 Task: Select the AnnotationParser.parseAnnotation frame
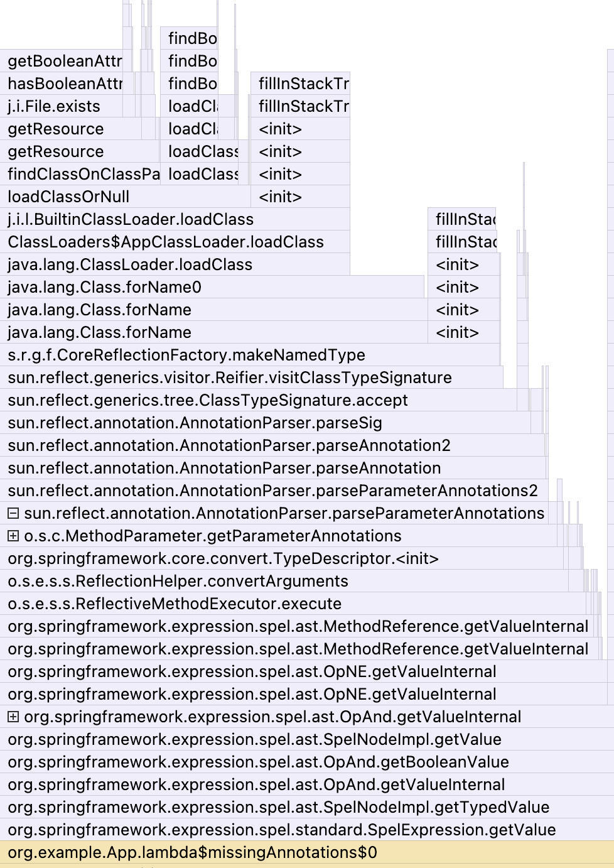tap(273, 468)
